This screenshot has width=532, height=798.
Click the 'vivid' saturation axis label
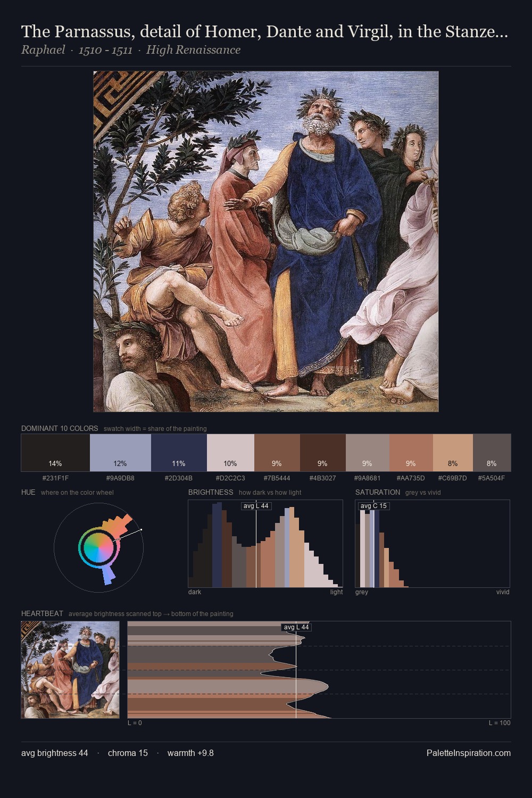(x=503, y=592)
